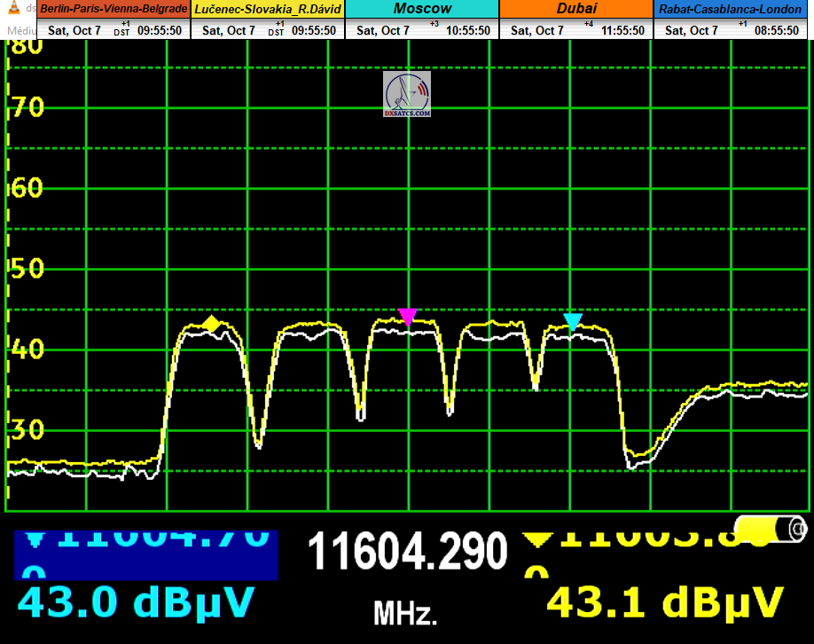Click the DXSATCS.COM satellite dish logo
Viewport: 814px width, 644px height.
[407, 95]
